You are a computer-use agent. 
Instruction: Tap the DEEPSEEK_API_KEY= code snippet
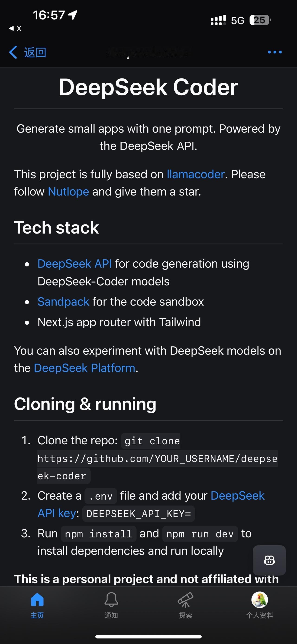138,514
